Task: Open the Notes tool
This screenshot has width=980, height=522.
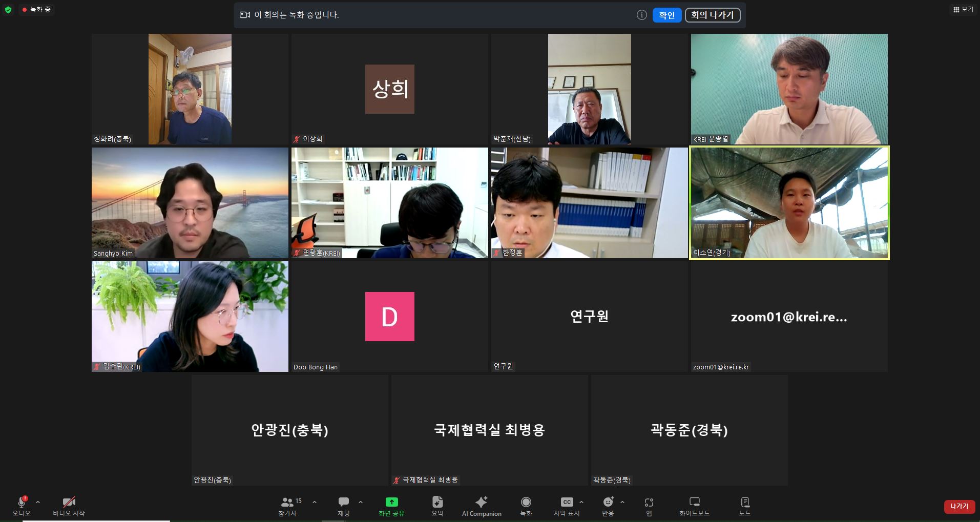Action: [745, 503]
